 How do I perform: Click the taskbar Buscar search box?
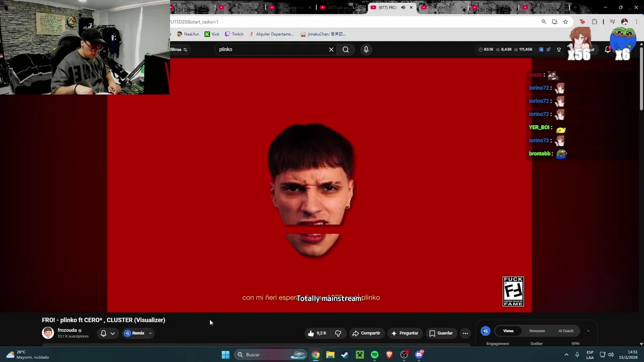[x=271, y=354]
